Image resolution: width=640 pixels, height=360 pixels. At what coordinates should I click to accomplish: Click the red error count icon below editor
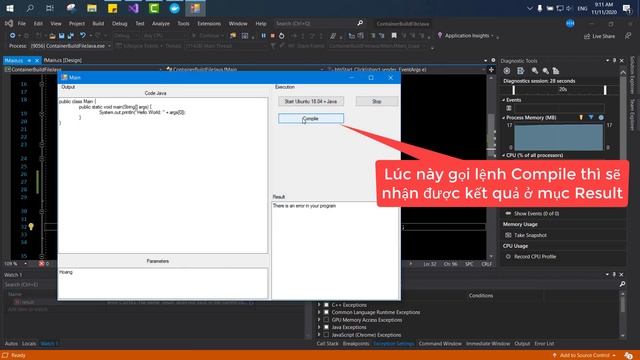pyautogui.click(x=41, y=264)
